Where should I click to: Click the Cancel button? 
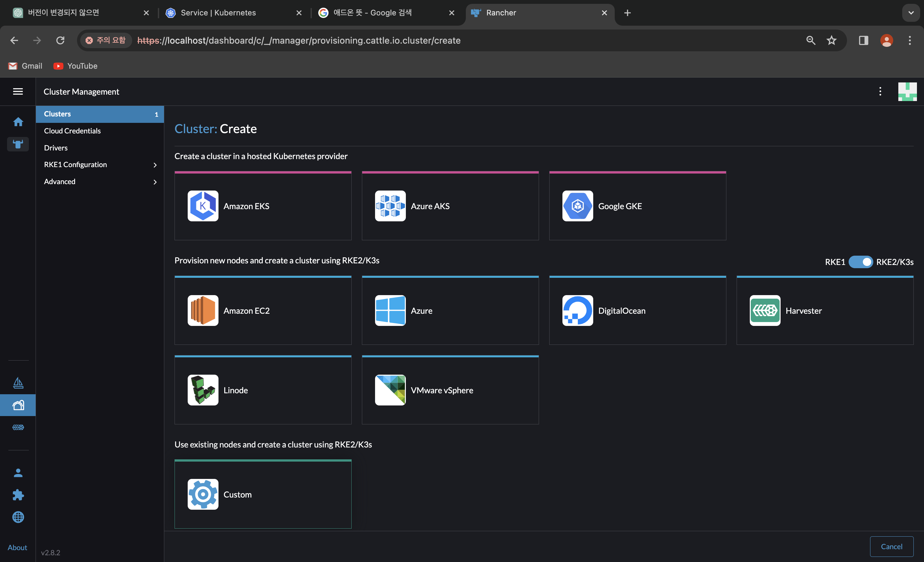click(891, 546)
